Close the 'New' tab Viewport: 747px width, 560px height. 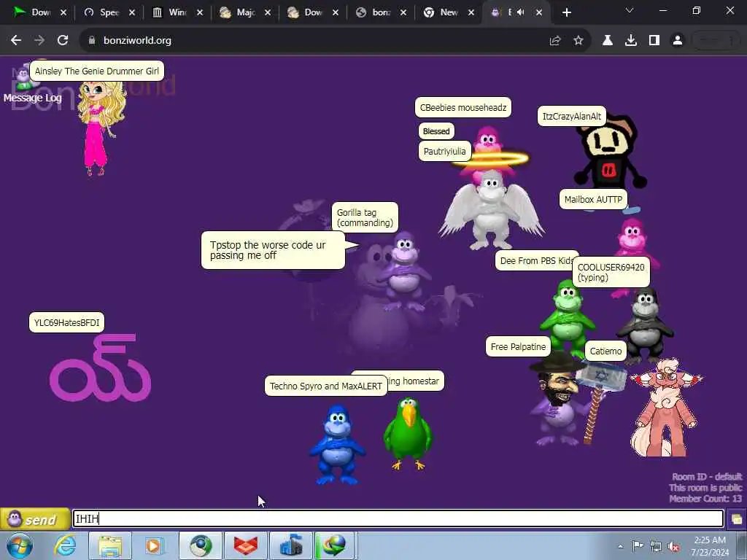[471, 13]
